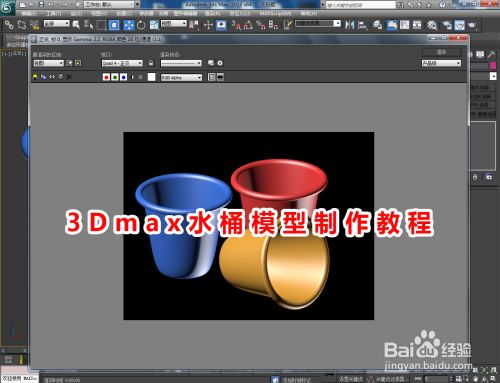Screen dimensions: 500x383
Task: Click the Select and Link chain icon
Action: 9,25
